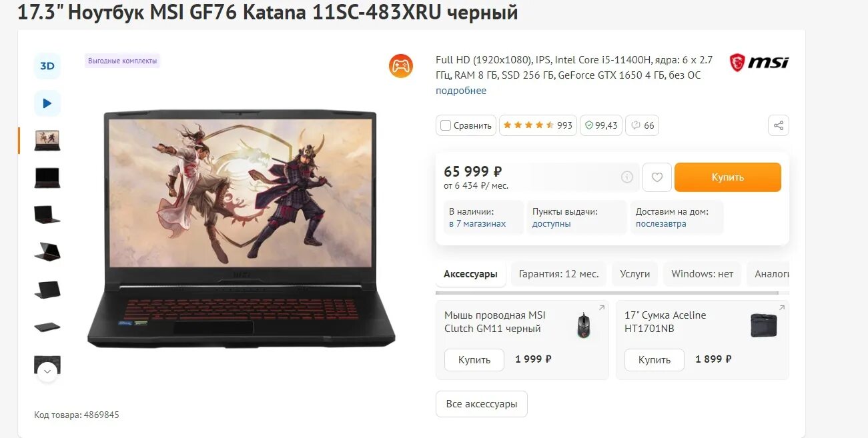Open the 3D view of the laptop

pos(47,66)
